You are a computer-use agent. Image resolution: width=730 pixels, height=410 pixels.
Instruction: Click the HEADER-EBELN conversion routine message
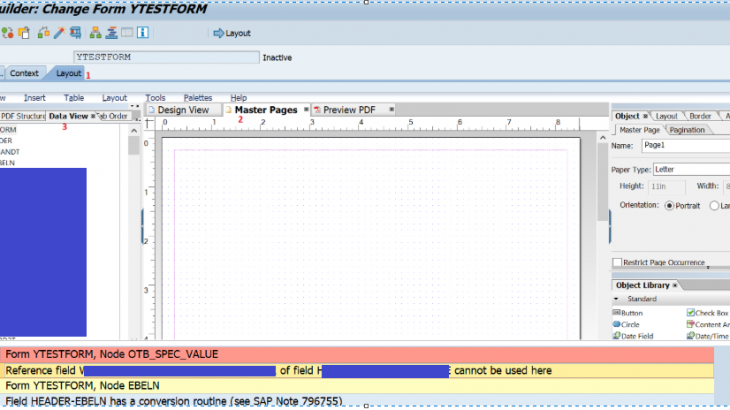coord(357,401)
